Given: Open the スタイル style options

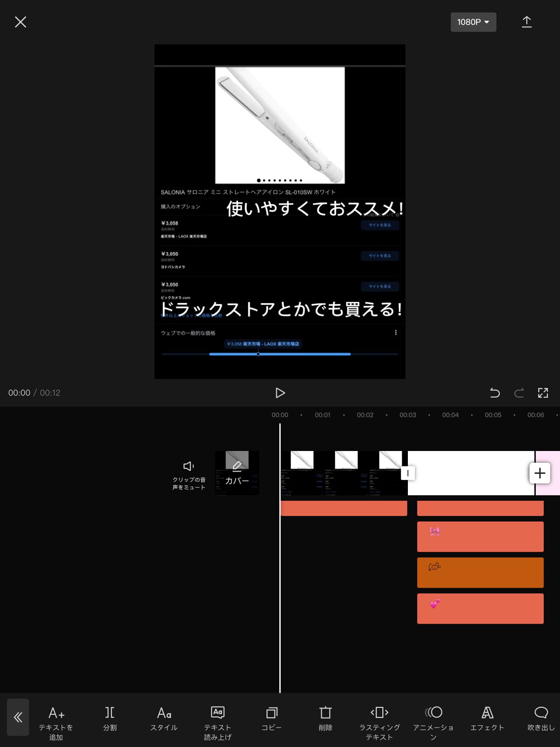Looking at the screenshot, I should [x=164, y=719].
